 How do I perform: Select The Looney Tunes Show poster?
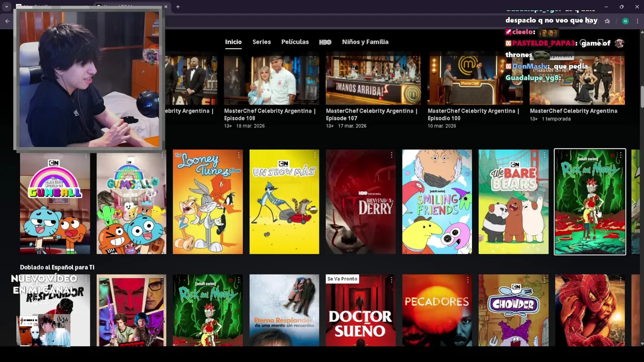(208, 202)
